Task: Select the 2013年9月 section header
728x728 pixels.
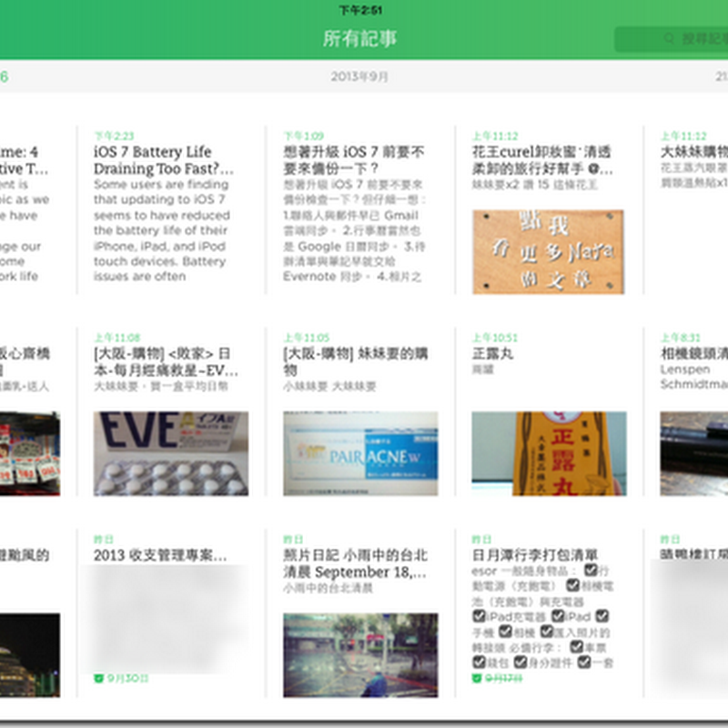Action: (359, 76)
